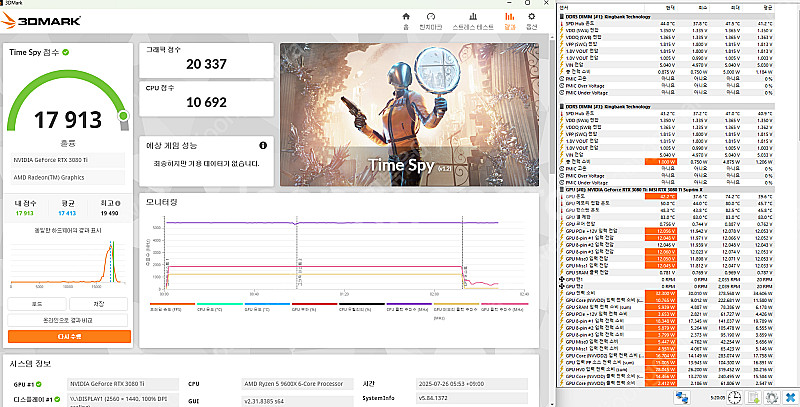The image size is (800, 407).
Task: Click yellow GPU memory clock legend swatch
Action: pos(457,304)
